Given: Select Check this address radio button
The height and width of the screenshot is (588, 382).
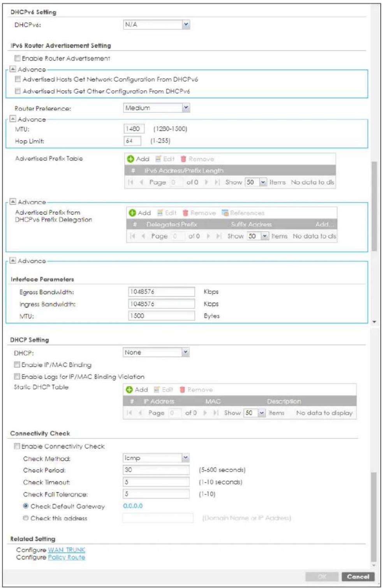Looking at the screenshot, I should pyautogui.click(x=26, y=518).
